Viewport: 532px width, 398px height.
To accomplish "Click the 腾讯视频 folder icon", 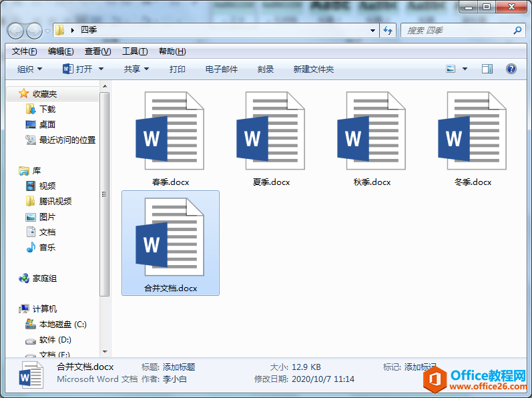I will click(x=31, y=201).
